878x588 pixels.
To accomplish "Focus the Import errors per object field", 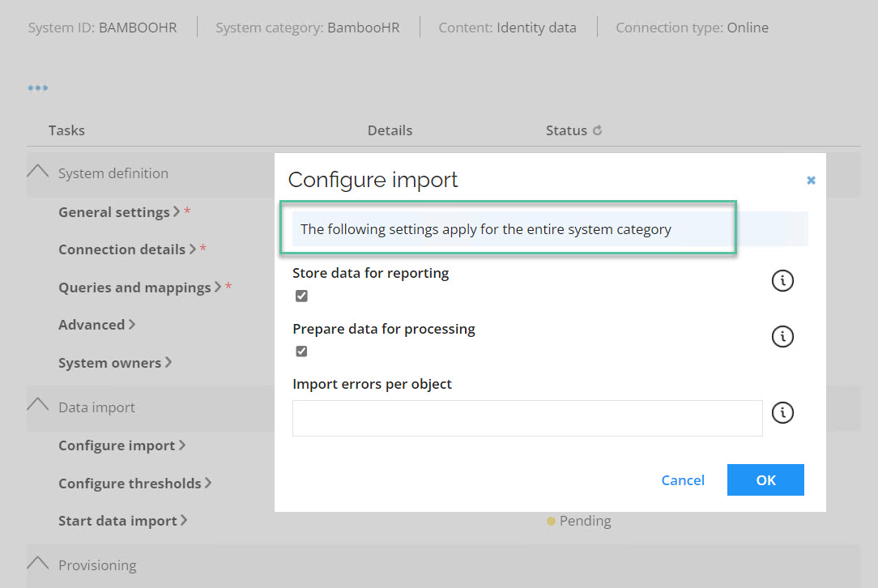I will point(527,418).
